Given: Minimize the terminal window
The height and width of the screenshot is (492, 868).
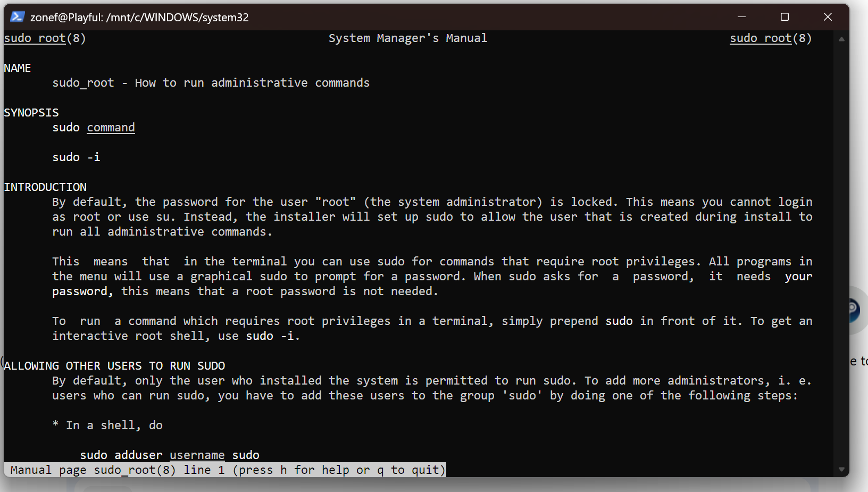Looking at the screenshot, I should [741, 17].
